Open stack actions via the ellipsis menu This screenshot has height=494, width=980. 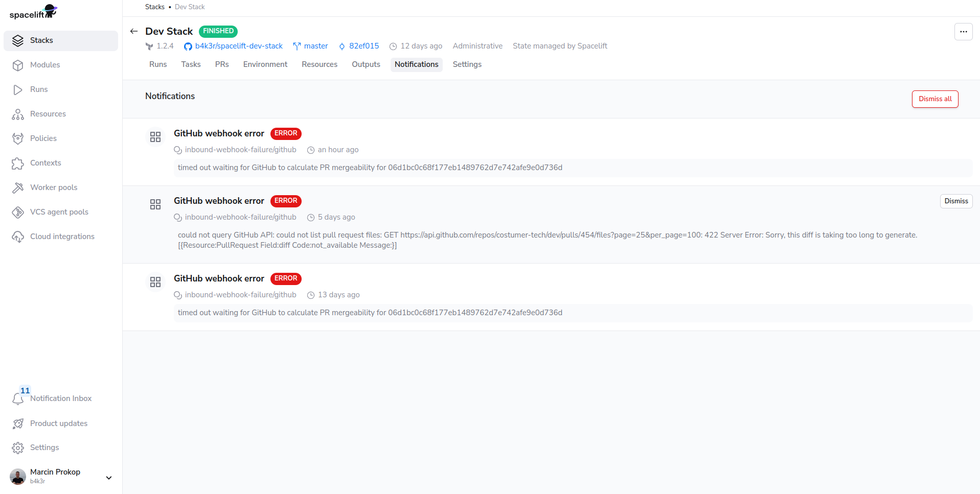click(x=963, y=32)
